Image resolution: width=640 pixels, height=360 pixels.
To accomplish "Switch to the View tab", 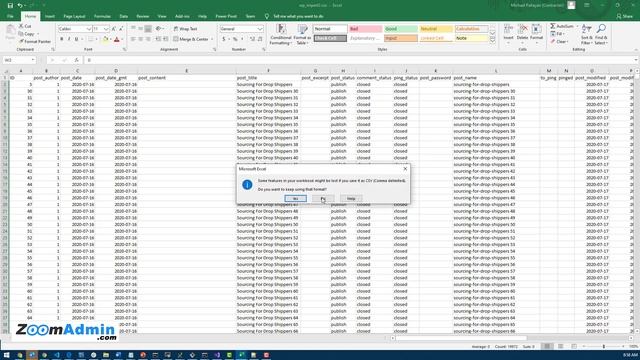I will [x=162, y=16].
